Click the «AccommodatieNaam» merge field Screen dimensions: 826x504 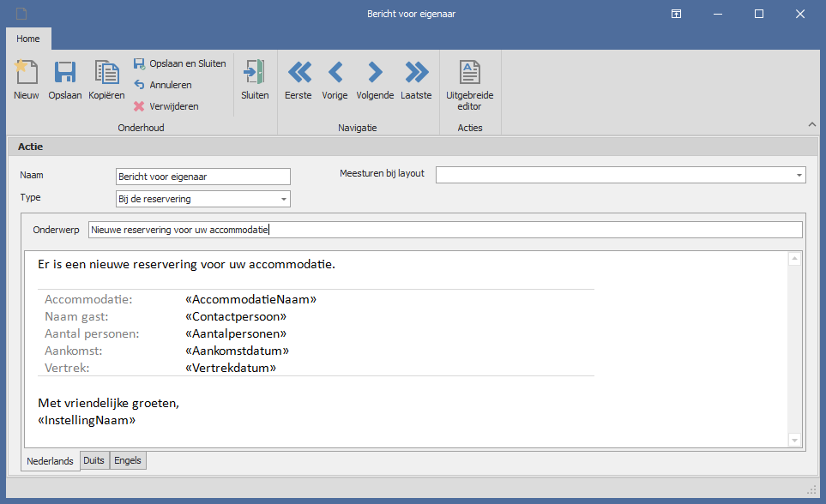pos(250,299)
